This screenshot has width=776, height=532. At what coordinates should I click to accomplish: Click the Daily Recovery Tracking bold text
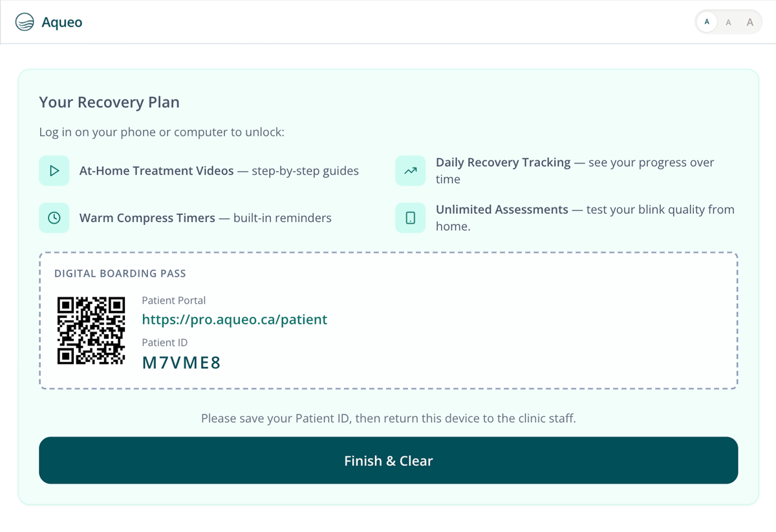[x=503, y=162]
